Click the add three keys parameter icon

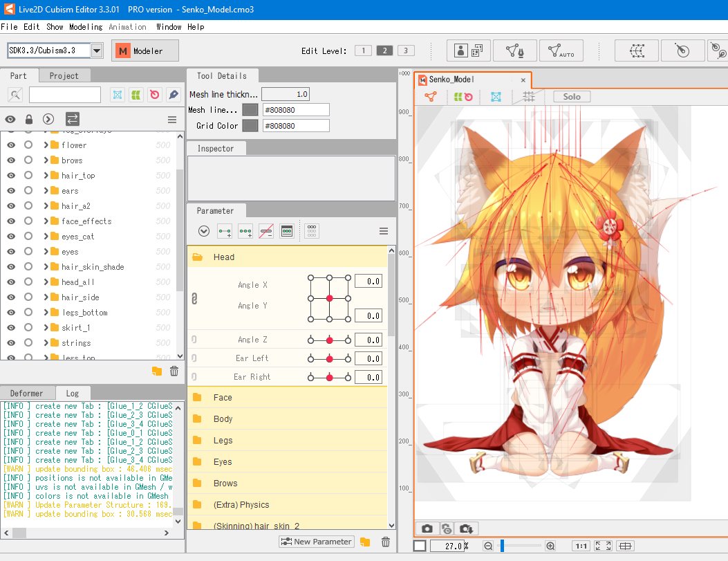tap(245, 231)
